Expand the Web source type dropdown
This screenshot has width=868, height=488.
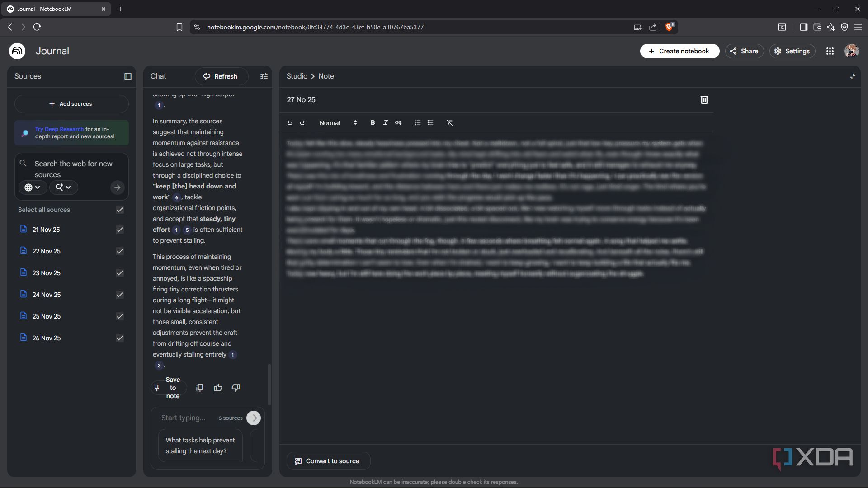33,188
